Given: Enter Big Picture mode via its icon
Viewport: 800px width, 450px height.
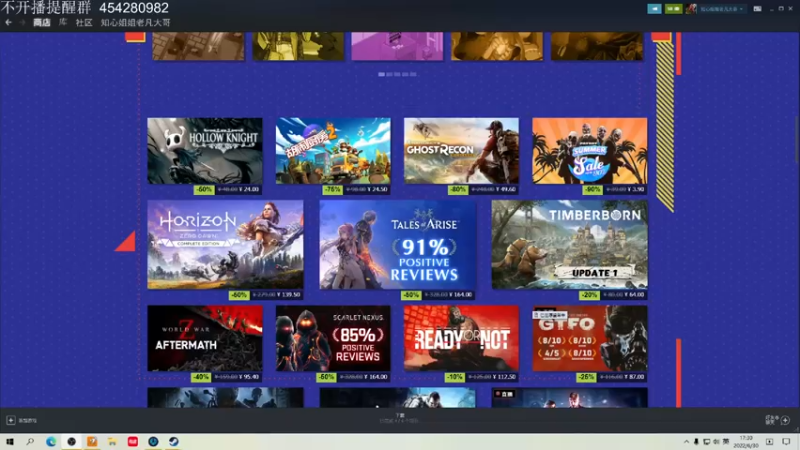Looking at the screenshot, I should 757,9.
